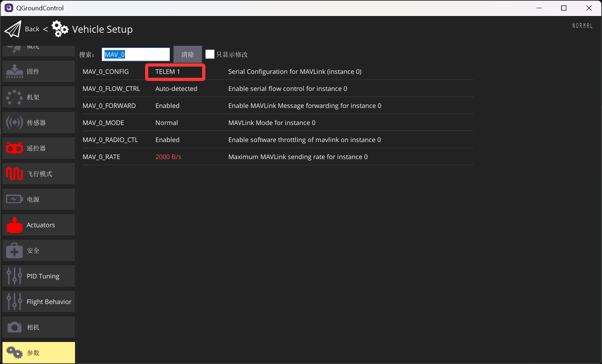Click the battery power icon

15,199
